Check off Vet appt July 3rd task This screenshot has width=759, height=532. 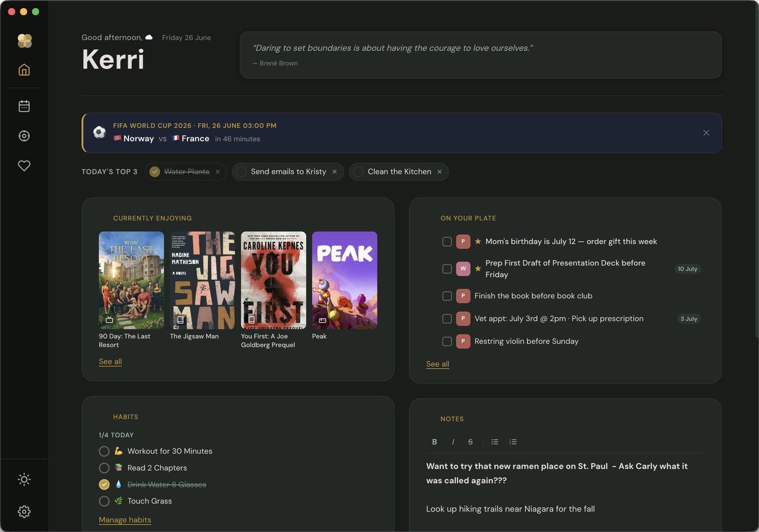click(x=447, y=319)
